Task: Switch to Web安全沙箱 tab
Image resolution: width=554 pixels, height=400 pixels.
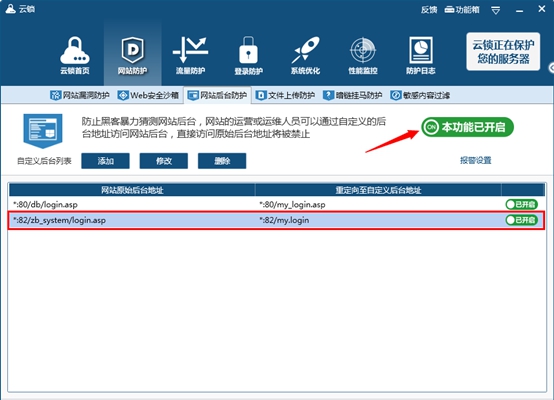Action: (148, 95)
